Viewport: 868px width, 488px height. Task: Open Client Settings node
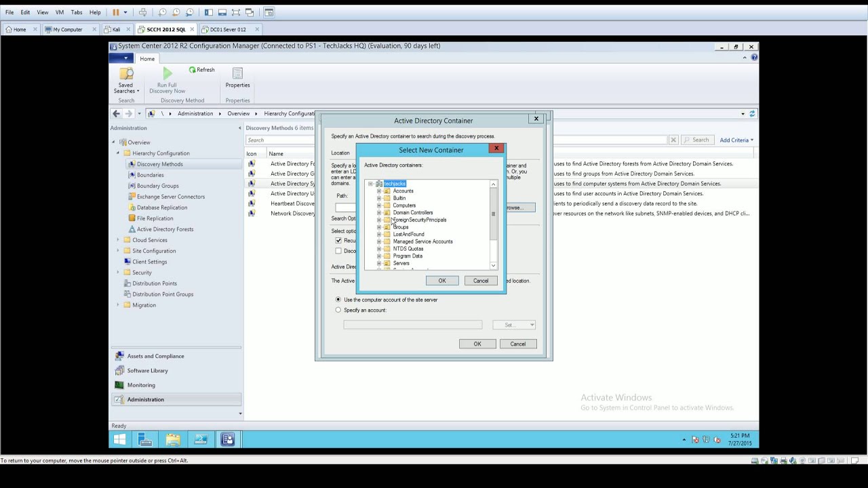149,262
